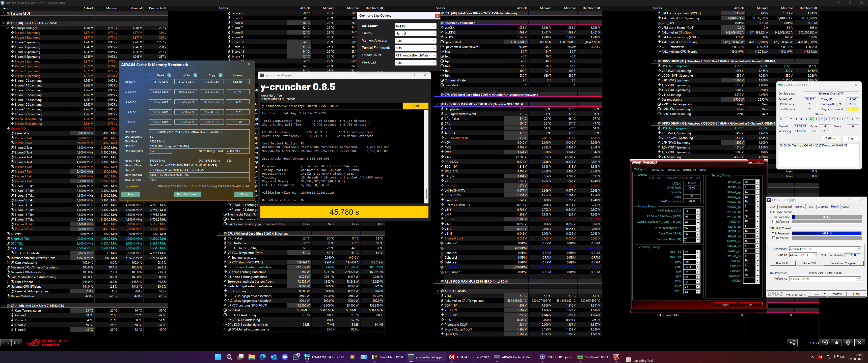Click HWiNFO log file icon
Image resolution: width=868 pixels, height=363 pixels.
[836, 343]
